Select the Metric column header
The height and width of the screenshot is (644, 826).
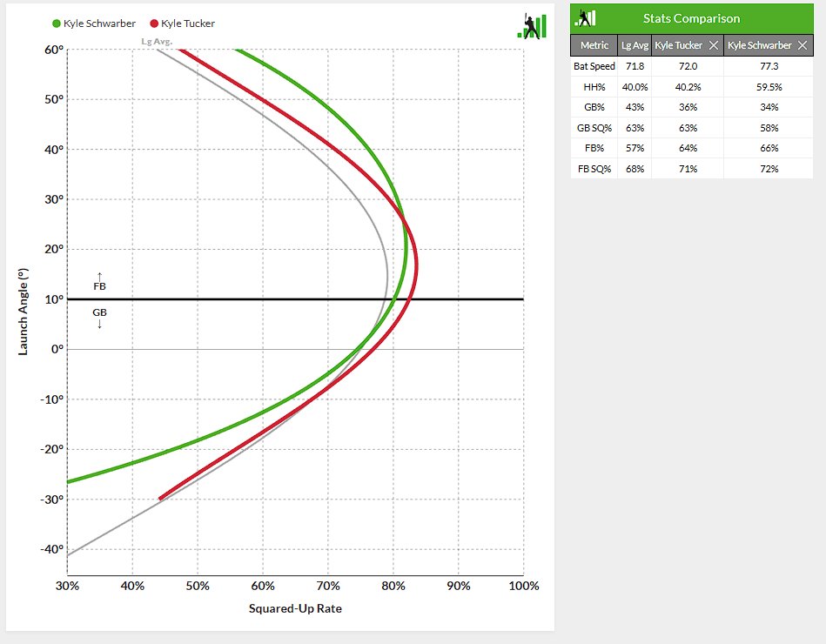pyautogui.click(x=594, y=45)
